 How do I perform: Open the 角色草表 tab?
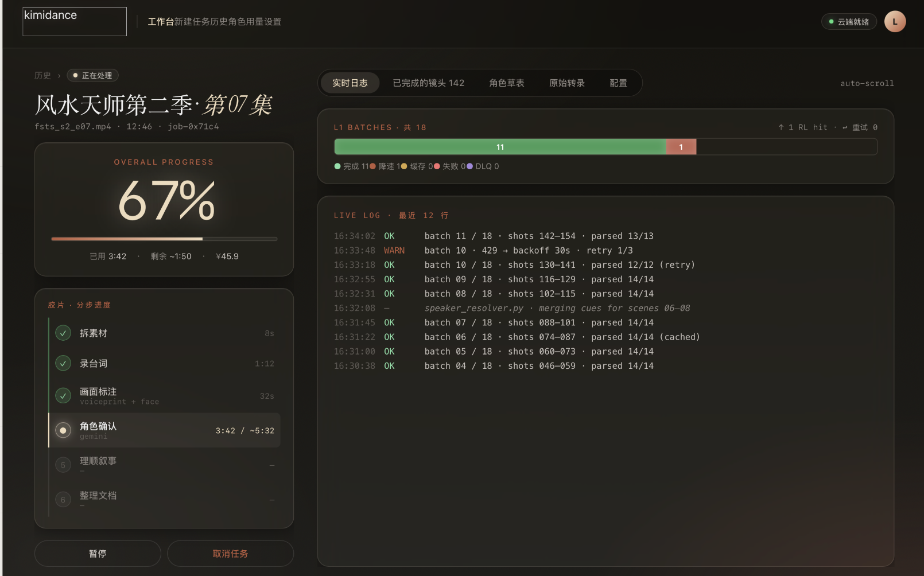coord(507,83)
